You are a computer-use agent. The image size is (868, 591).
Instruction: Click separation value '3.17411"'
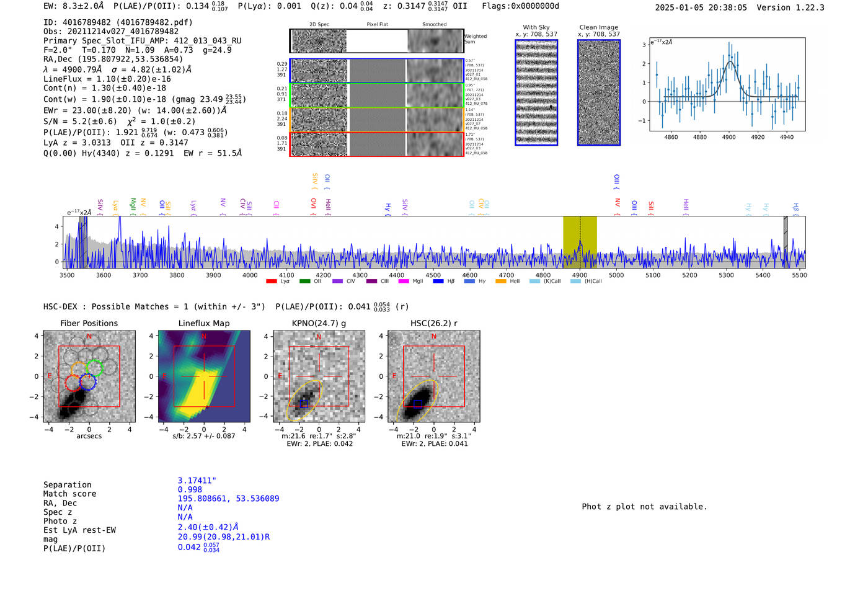tap(197, 481)
